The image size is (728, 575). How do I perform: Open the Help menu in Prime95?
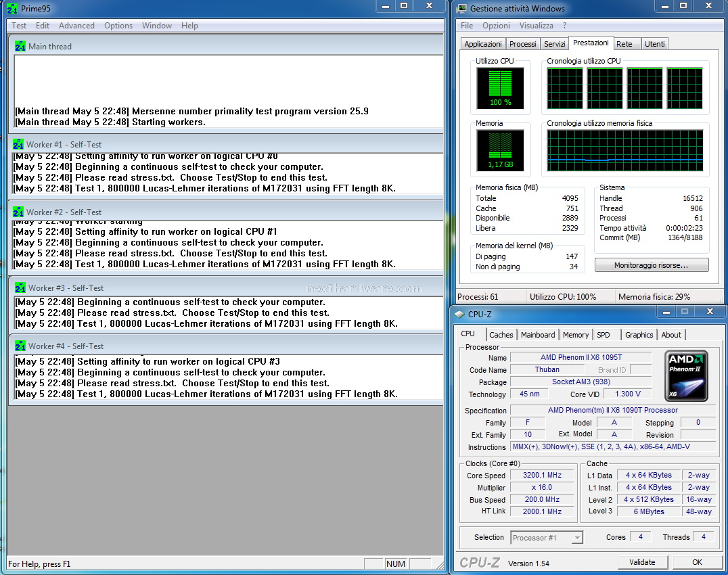[189, 26]
